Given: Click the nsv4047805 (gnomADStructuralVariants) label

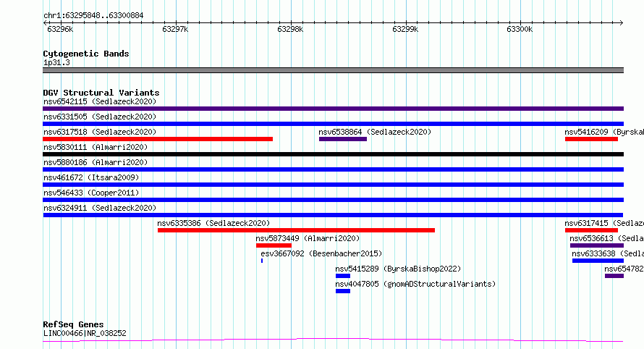Looking at the screenshot, I should tap(415, 284).
